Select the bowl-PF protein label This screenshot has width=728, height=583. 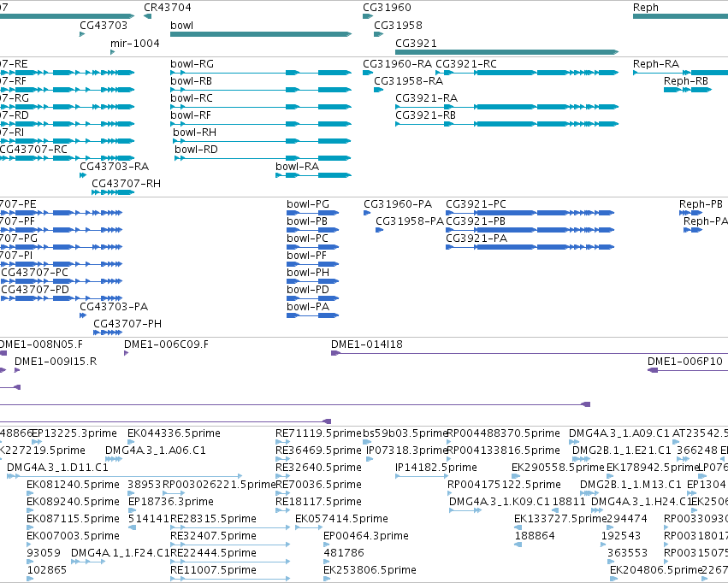(306, 256)
